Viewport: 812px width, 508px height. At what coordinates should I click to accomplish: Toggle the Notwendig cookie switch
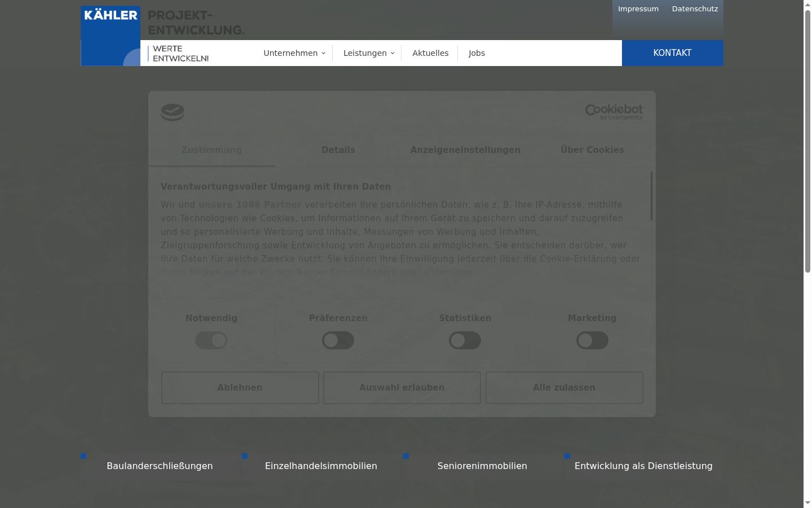(x=211, y=340)
